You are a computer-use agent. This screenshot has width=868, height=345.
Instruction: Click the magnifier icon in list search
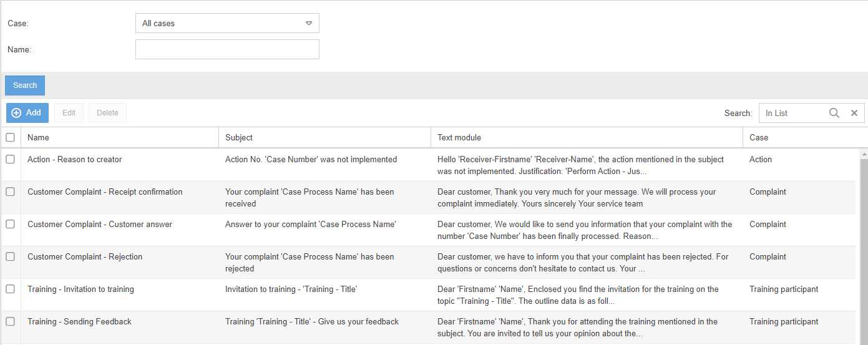[834, 113]
